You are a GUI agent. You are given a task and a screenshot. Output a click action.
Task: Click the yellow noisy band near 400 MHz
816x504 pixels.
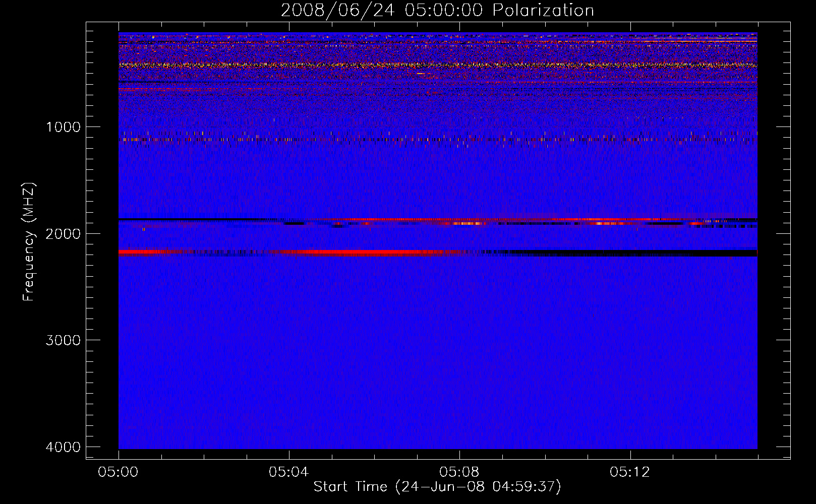click(x=438, y=65)
